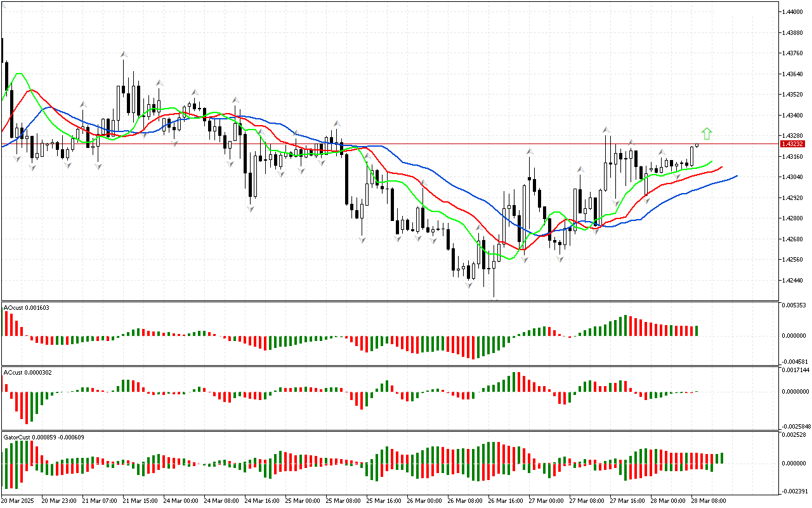Click the 1.42920 price scale value

(x=793, y=198)
